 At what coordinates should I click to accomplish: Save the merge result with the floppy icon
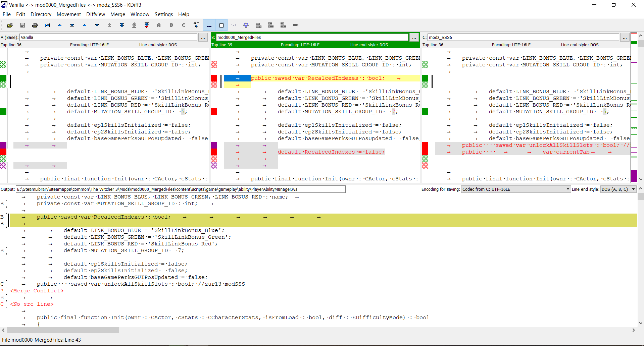(x=22, y=25)
